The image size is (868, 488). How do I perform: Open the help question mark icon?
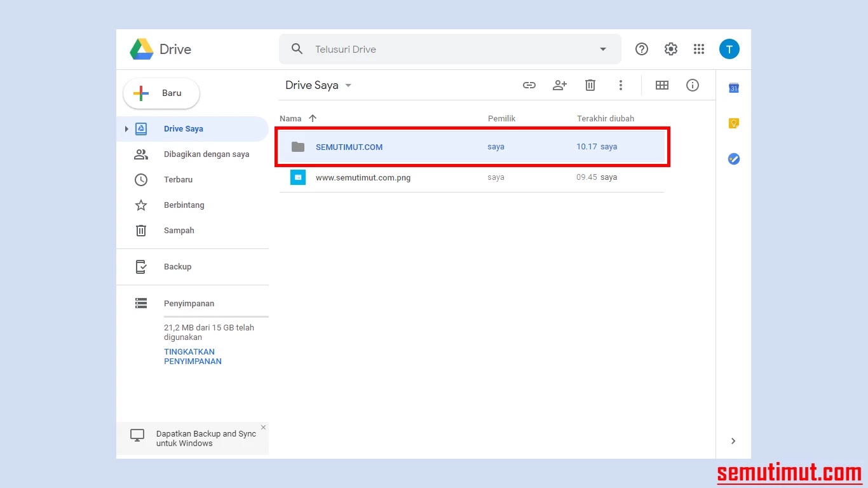point(642,49)
